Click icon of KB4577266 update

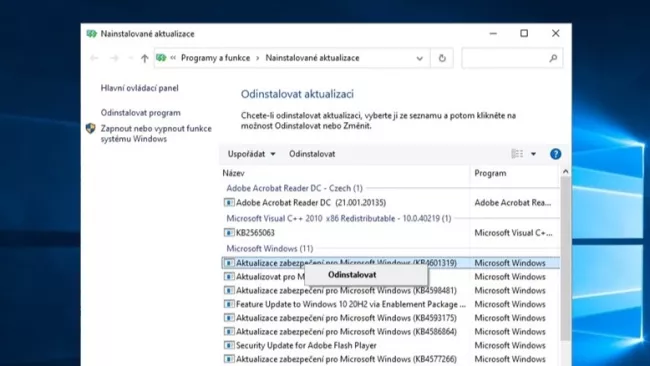pos(229,359)
